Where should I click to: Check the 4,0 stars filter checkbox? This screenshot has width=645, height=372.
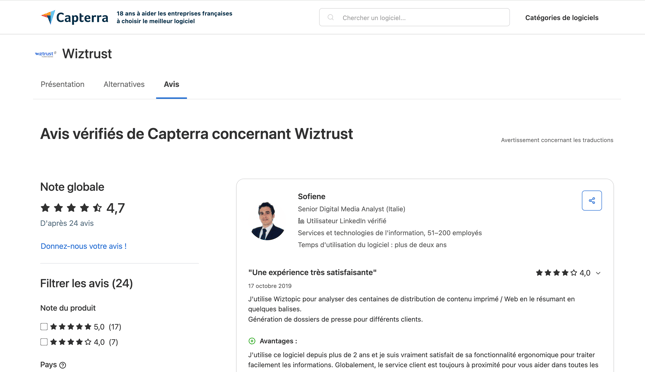point(44,342)
